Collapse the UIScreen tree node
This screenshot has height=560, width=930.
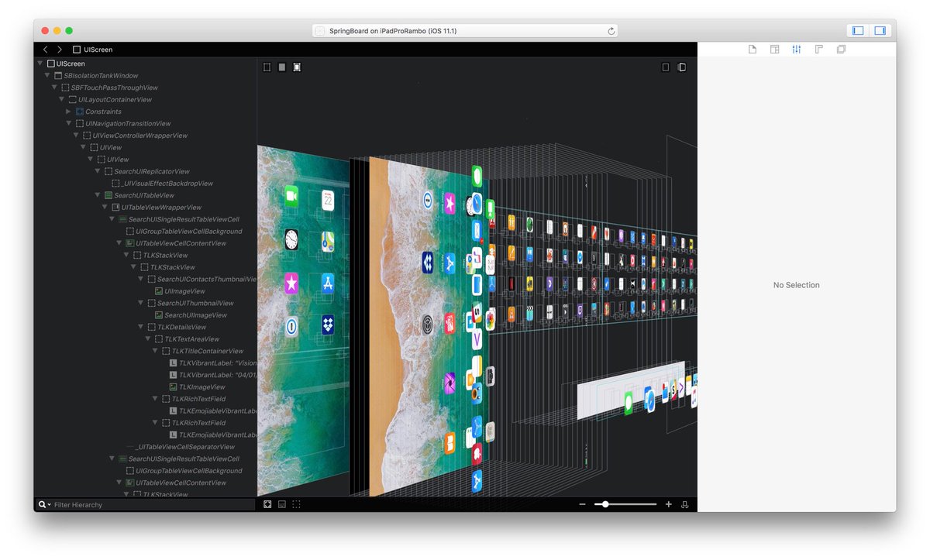point(39,64)
